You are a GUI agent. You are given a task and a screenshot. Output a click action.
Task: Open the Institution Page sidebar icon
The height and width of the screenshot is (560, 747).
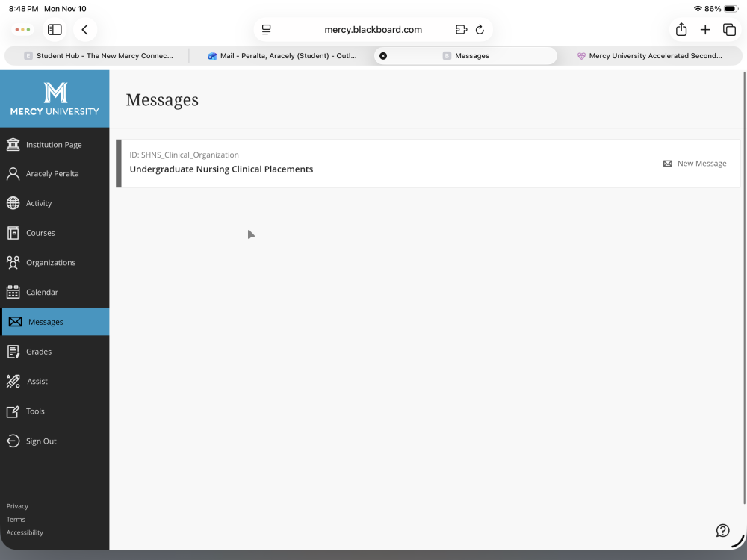pyautogui.click(x=13, y=144)
